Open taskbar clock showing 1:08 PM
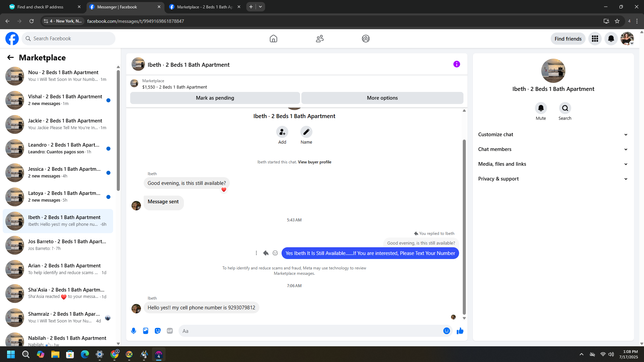This screenshot has height=362, width=644. (628, 354)
